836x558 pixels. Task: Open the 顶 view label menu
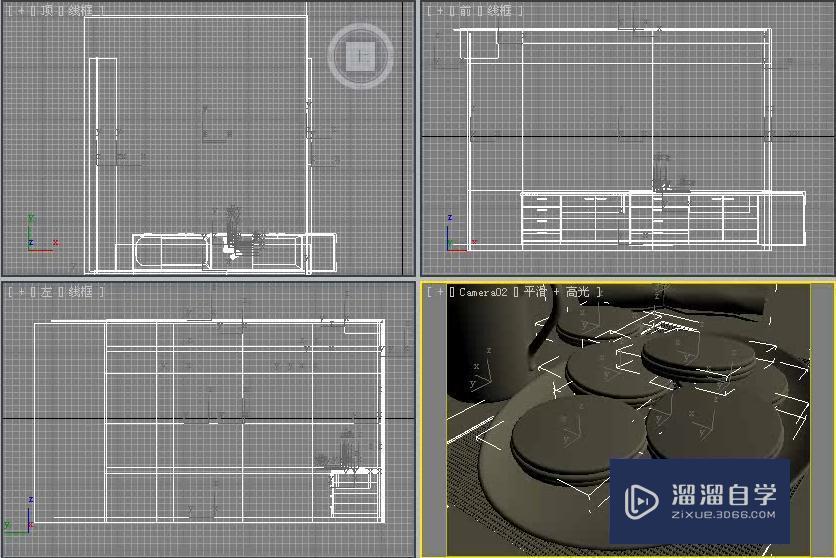47,10
